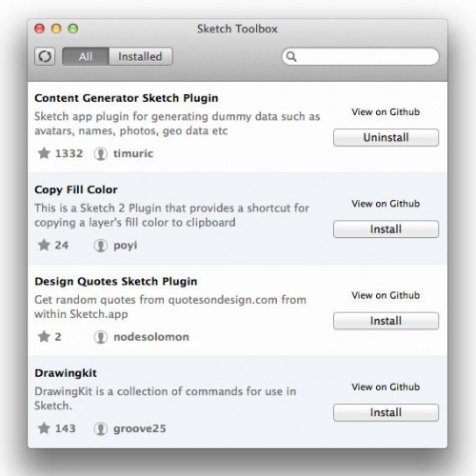Click the star icon beside 143
The height and width of the screenshot is (476, 476).
pos(44,428)
